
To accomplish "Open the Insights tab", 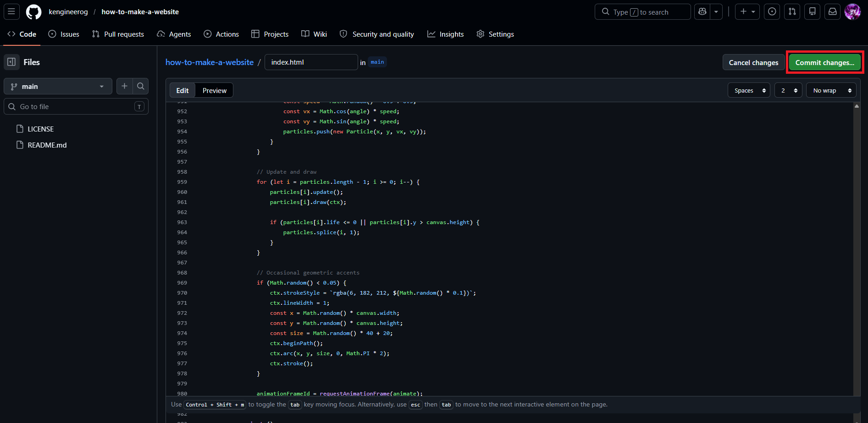I will 446,34.
